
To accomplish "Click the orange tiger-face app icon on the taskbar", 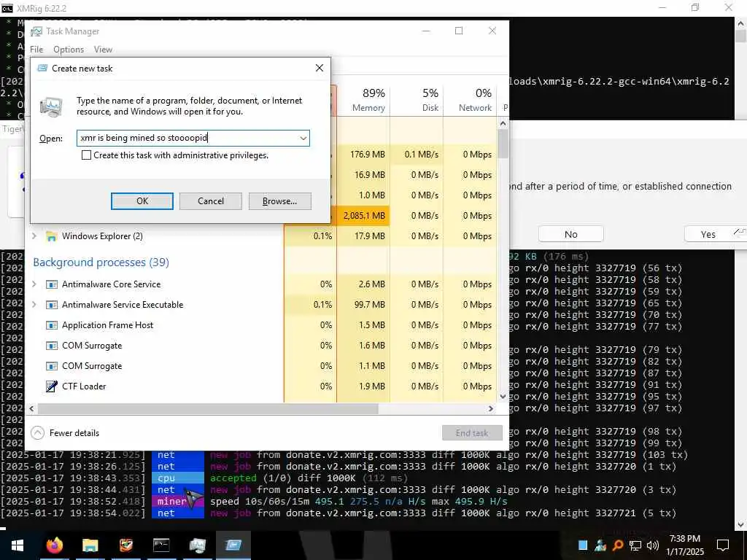I will coord(125,545).
